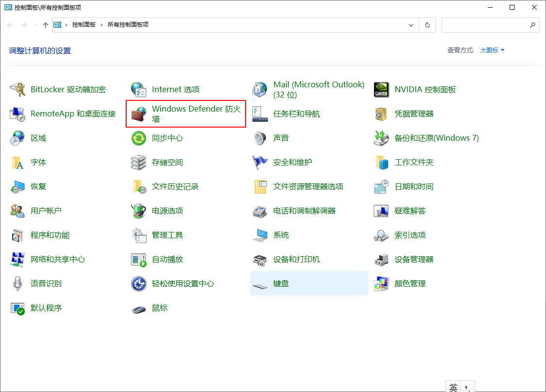546x392 pixels.
Task: Expand chevron after 控制面板 breadcrumb
Action: (x=102, y=25)
